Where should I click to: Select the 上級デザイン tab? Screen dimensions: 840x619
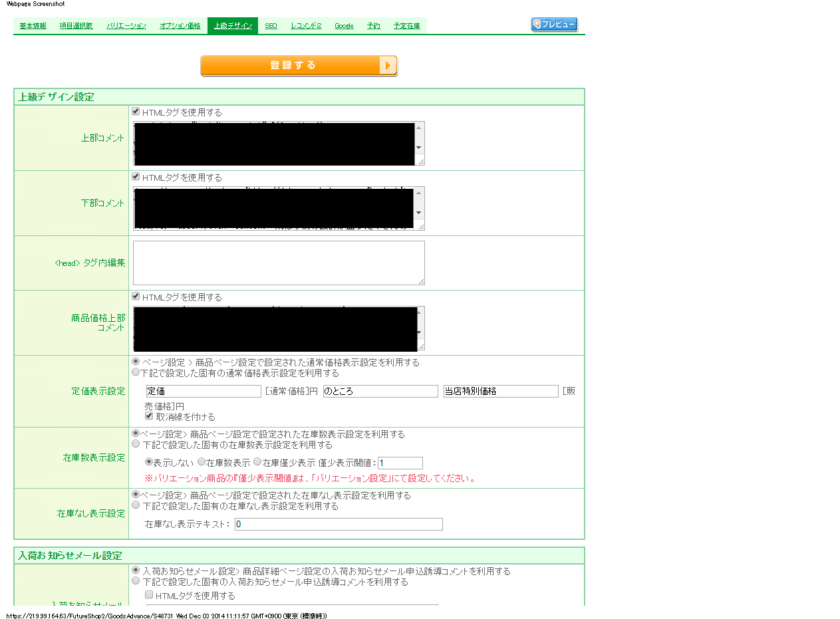233,26
